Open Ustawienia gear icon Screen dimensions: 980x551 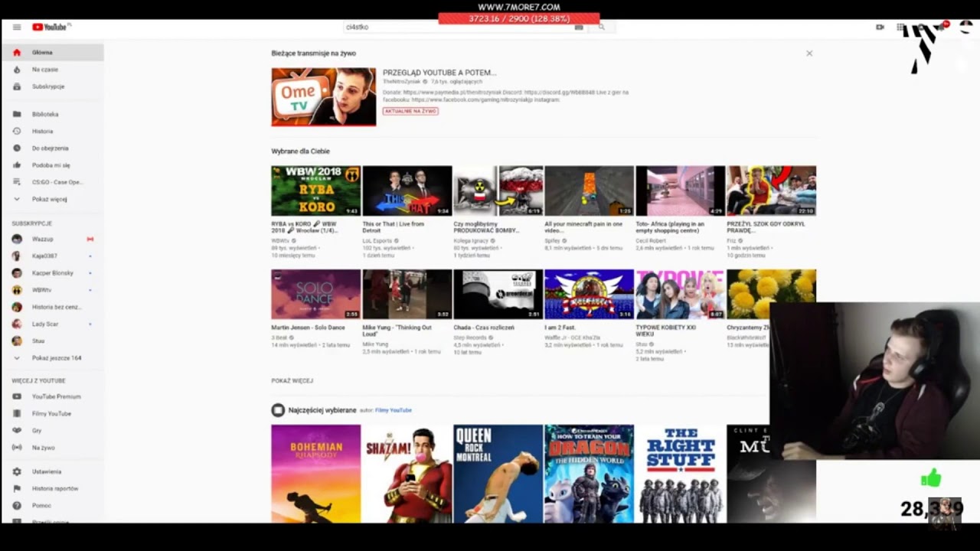point(17,471)
